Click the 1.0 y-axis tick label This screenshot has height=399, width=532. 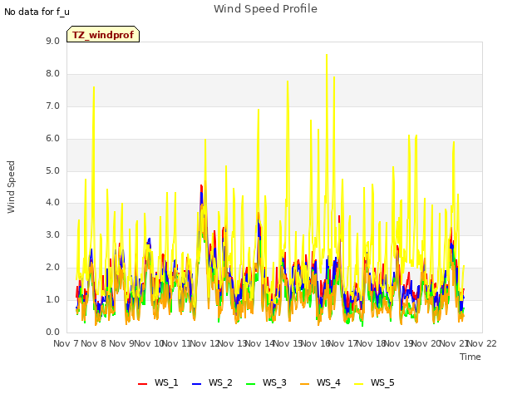[52, 299]
